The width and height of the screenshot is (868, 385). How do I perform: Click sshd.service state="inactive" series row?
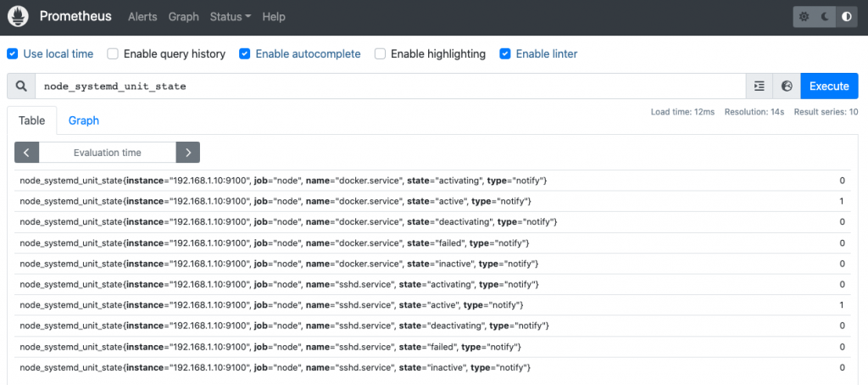coord(432,367)
